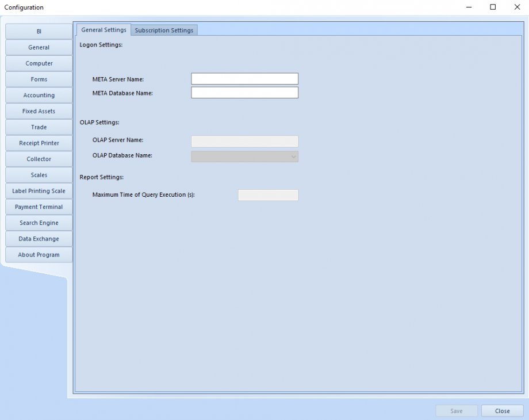The image size is (529, 420).
Task: Select the Payment Terminal section
Action: click(x=39, y=207)
